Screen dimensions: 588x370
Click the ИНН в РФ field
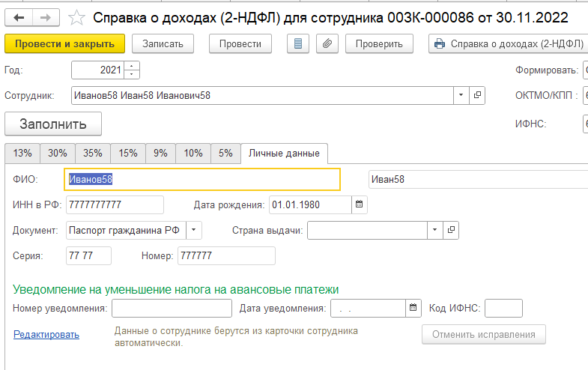[115, 204]
